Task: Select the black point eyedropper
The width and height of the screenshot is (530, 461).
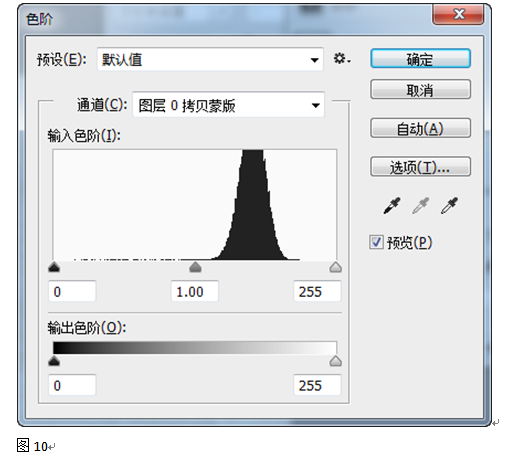Action: pos(392,205)
